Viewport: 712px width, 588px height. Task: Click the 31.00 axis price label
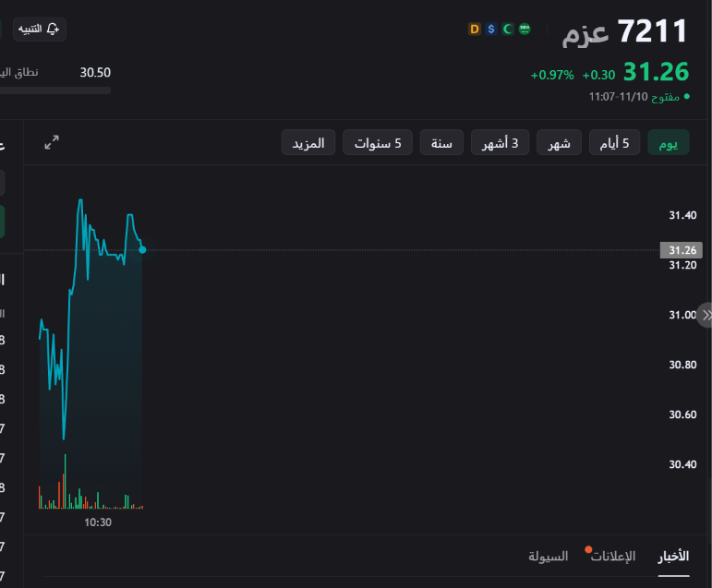point(682,315)
